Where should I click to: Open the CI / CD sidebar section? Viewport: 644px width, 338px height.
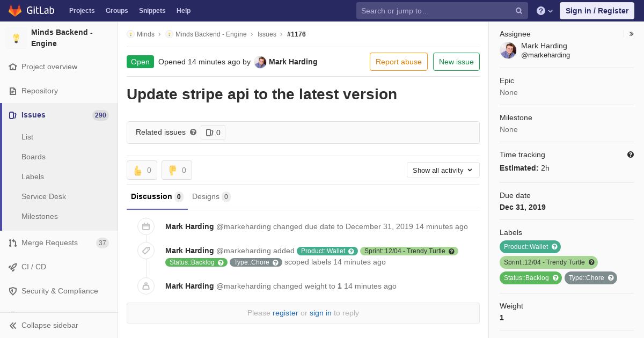(x=34, y=267)
